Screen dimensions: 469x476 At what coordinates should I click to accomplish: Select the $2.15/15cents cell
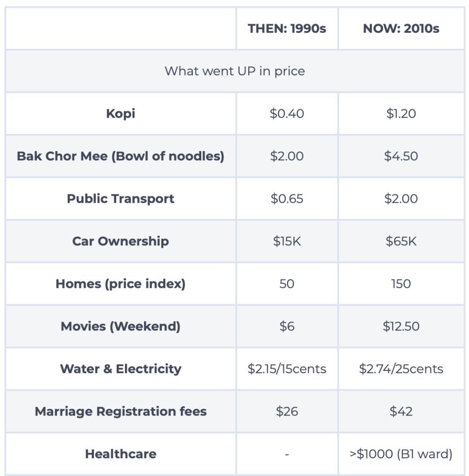pyautogui.click(x=287, y=369)
